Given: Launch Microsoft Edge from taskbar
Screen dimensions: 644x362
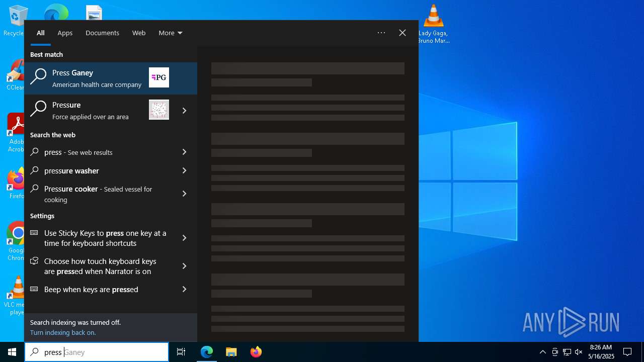Looking at the screenshot, I should point(207,352).
